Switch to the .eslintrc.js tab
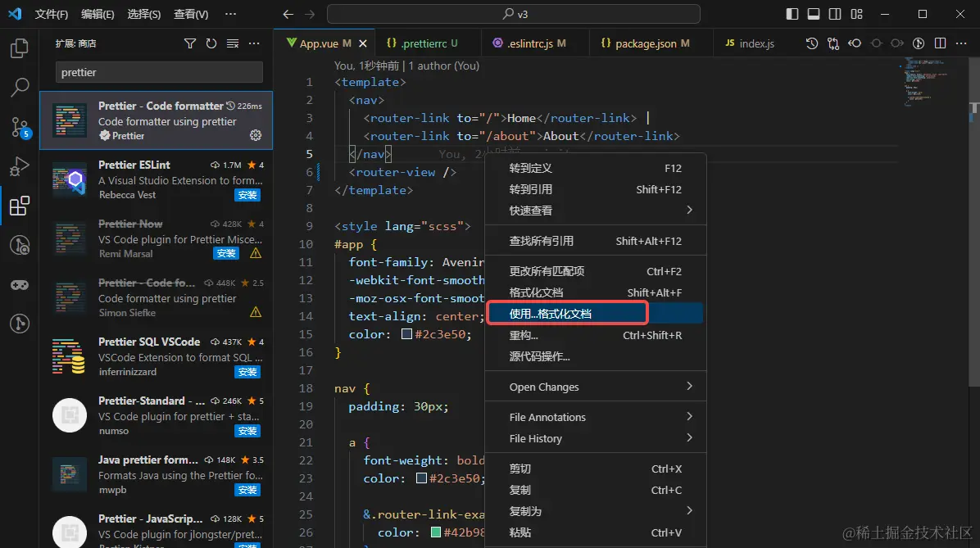Image resolution: width=980 pixels, height=548 pixels. (536, 43)
